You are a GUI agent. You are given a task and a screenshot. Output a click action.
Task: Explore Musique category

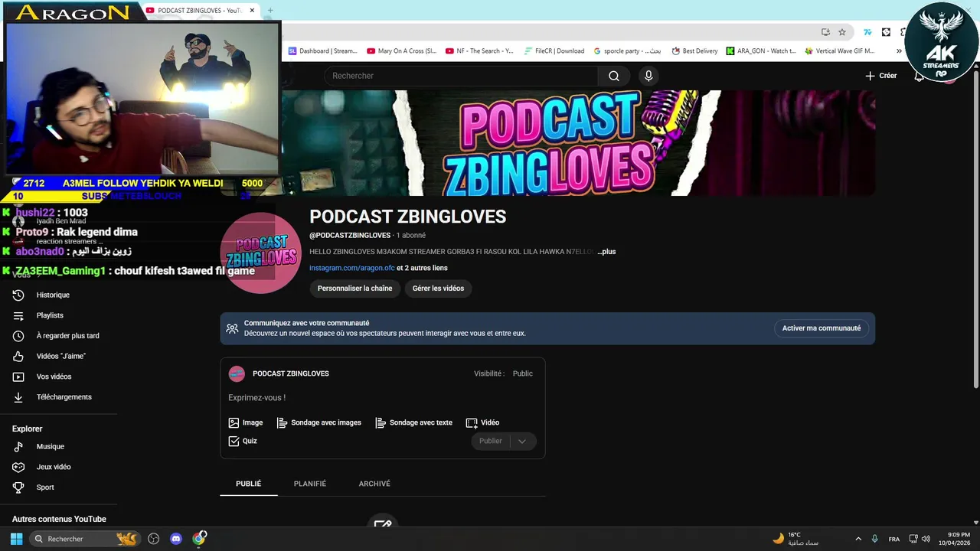[x=51, y=447]
